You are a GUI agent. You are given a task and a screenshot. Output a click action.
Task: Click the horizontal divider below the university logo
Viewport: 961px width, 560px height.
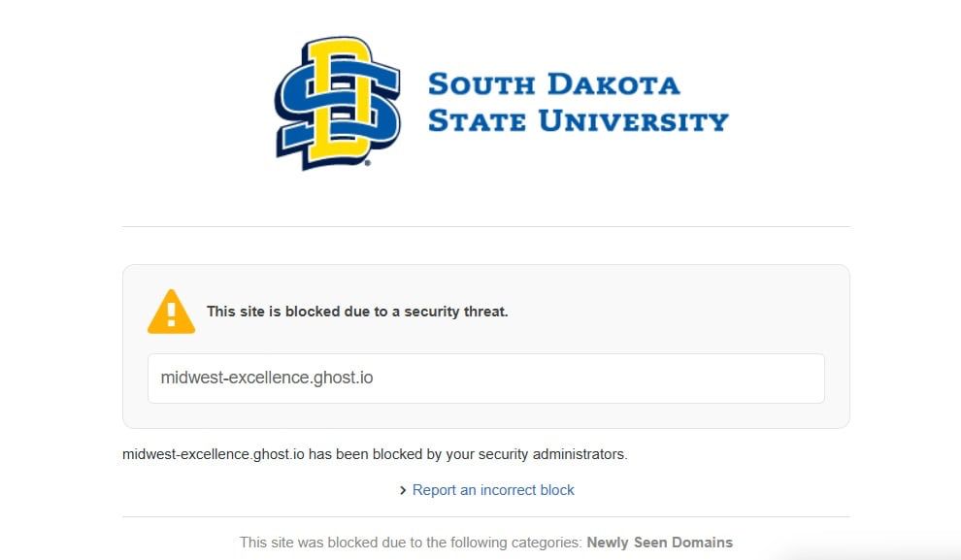(x=485, y=226)
